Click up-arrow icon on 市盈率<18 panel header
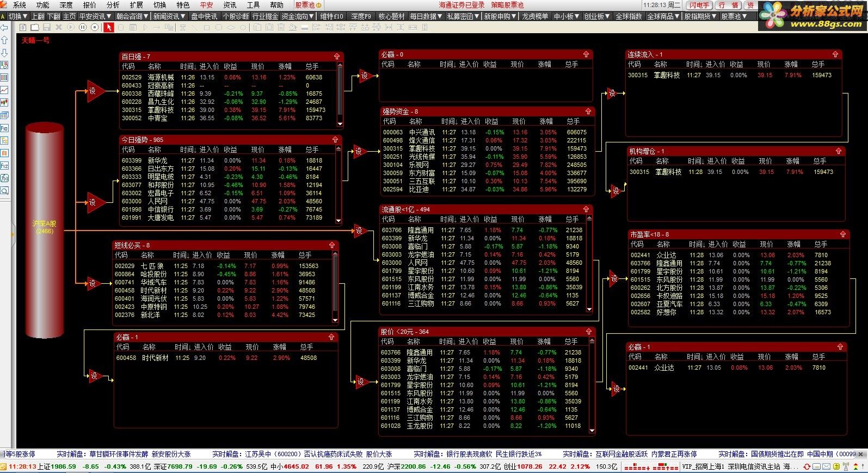868x473 pixels. click(x=842, y=234)
